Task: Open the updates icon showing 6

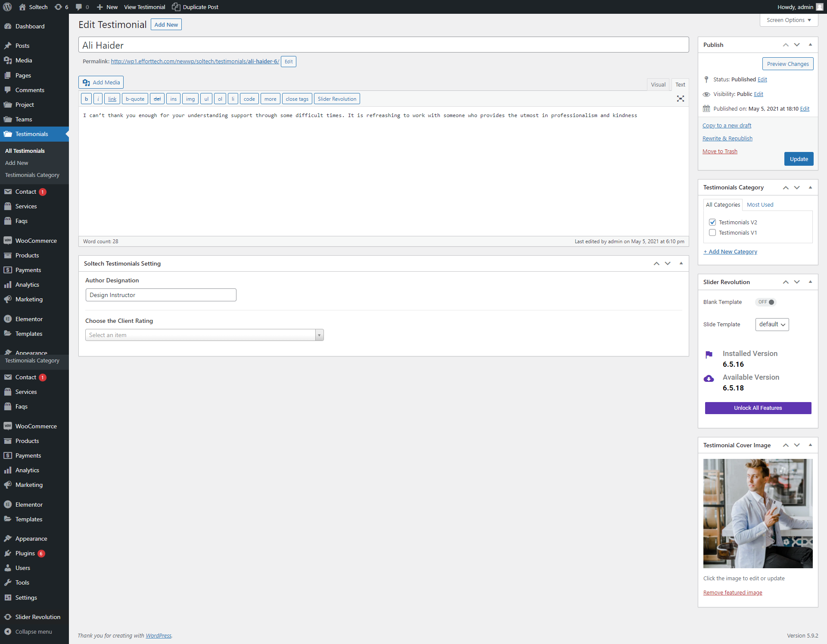Action: 59,7
